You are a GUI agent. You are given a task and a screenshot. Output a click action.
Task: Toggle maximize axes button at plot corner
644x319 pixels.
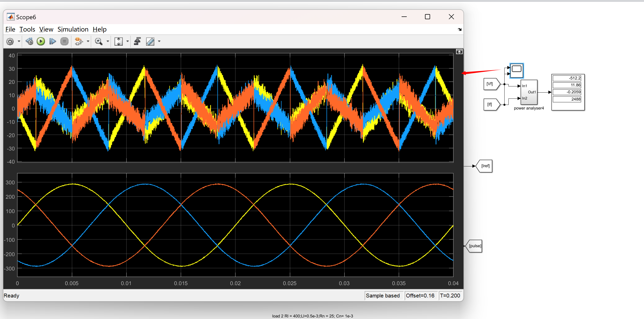tap(459, 52)
